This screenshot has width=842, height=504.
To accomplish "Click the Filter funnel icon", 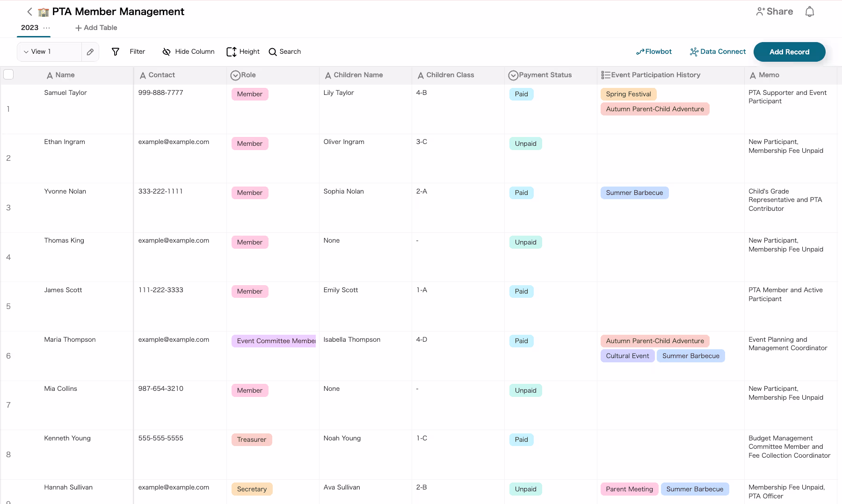I will pos(116,52).
